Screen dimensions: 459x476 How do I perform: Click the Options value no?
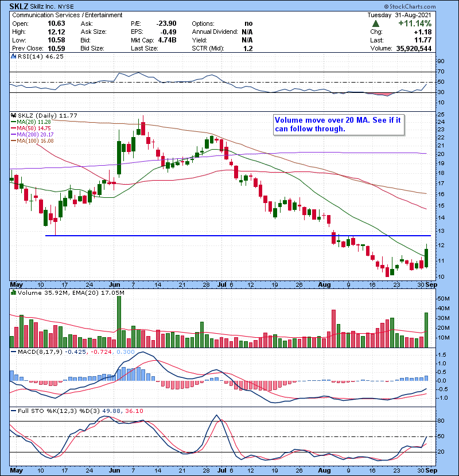[x=248, y=24]
